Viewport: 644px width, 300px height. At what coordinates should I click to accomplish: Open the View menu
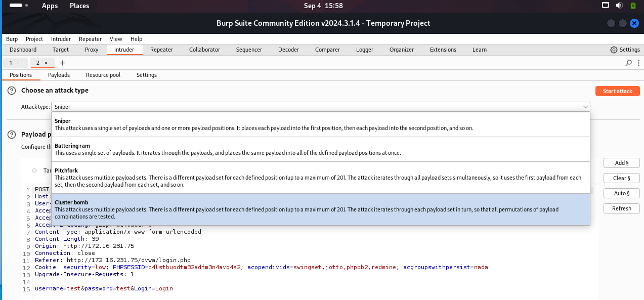tap(116, 39)
